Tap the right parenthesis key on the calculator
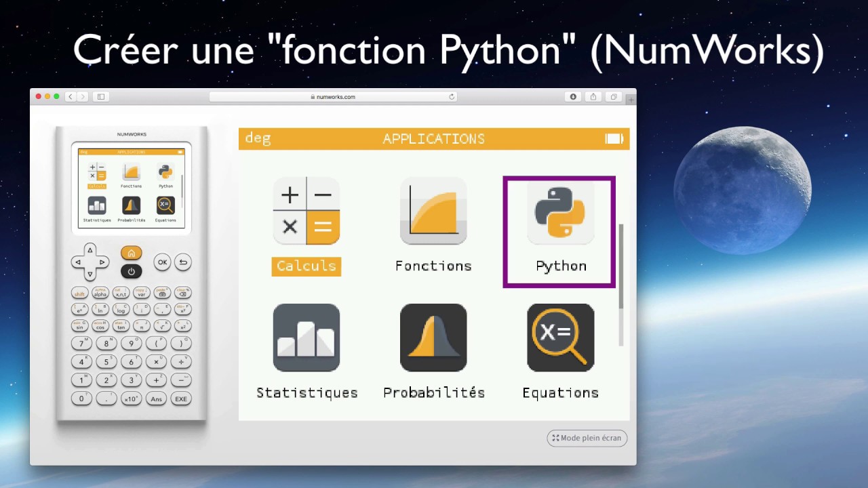The width and height of the screenshot is (868, 488). (181, 344)
